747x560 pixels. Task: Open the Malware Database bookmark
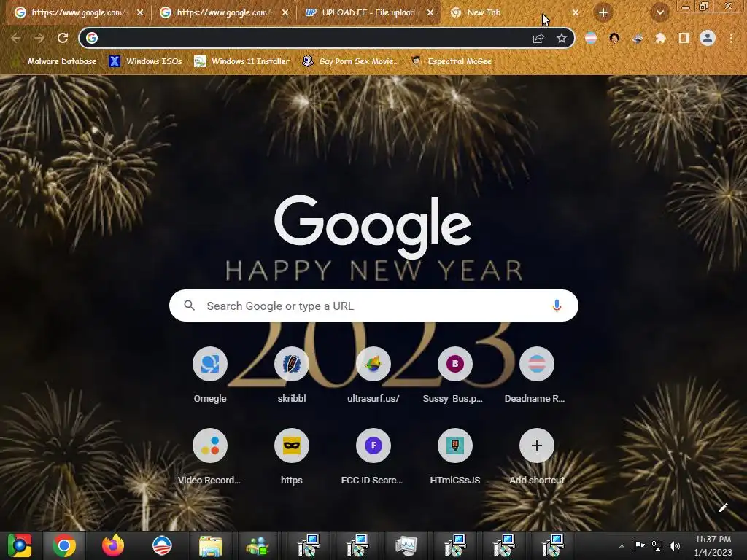click(55, 61)
